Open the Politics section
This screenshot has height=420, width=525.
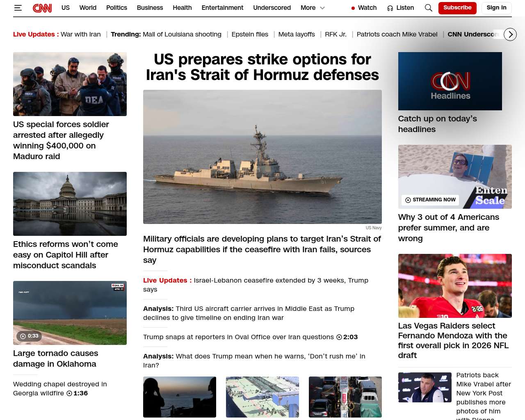point(116,8)
